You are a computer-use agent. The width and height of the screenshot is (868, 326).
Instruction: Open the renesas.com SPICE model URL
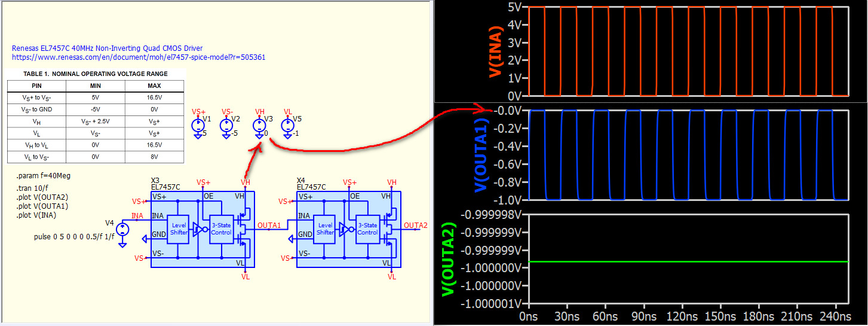139,57
